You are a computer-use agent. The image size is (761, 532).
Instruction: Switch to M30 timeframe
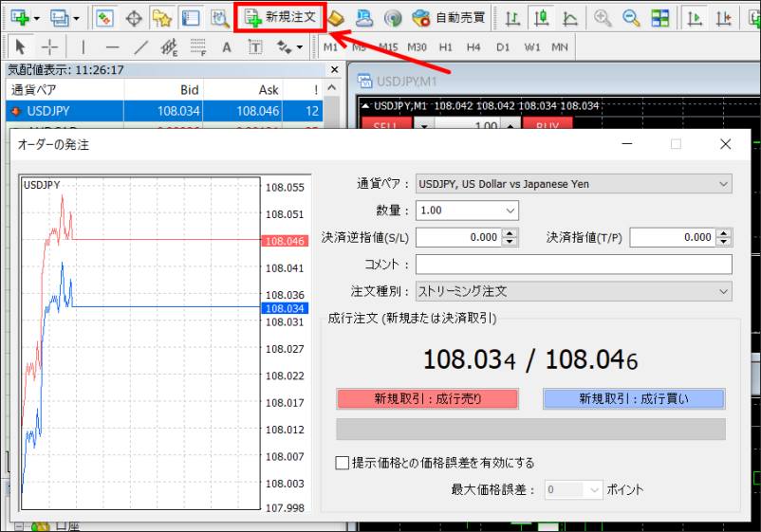[x=417, y=47]
